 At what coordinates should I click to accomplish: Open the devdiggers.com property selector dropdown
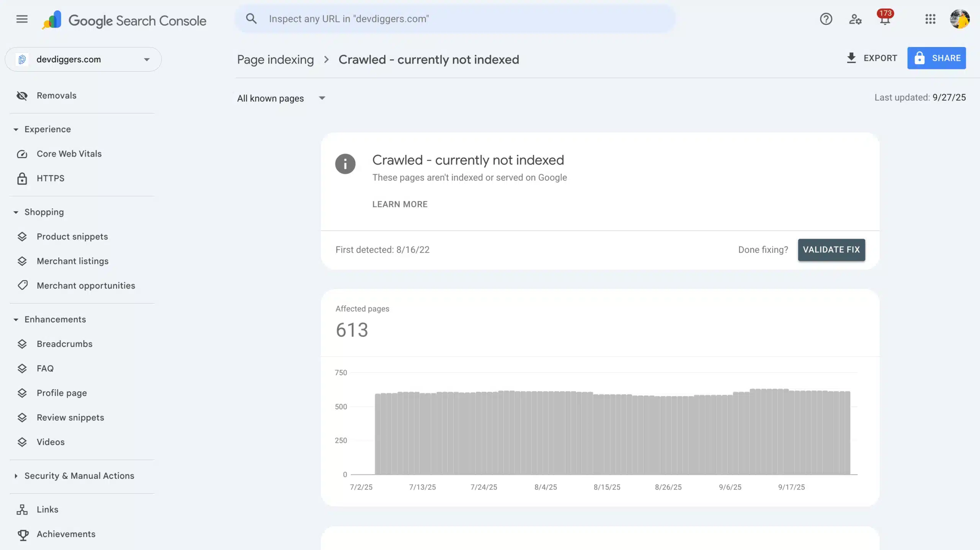click(x=83, y=59)
